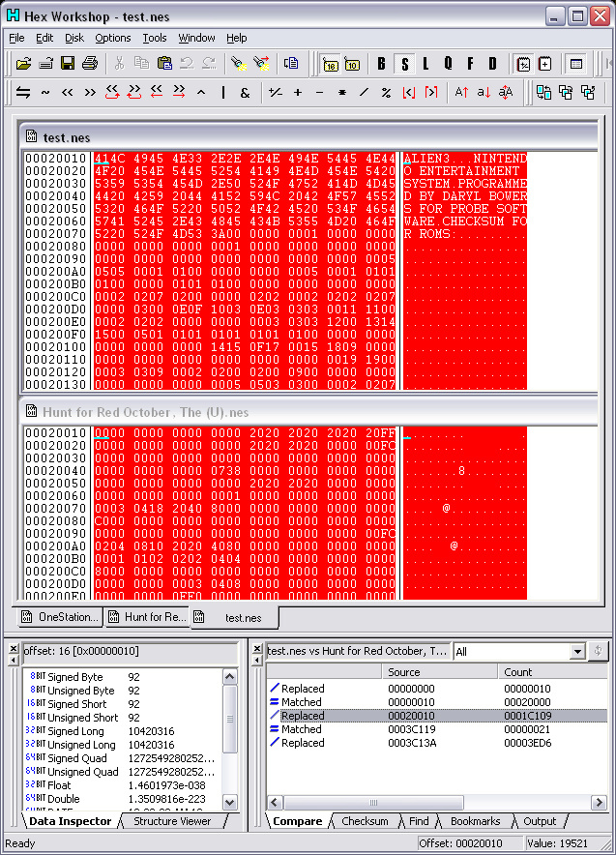Click the inverse case aA icon

coord(506,93)
